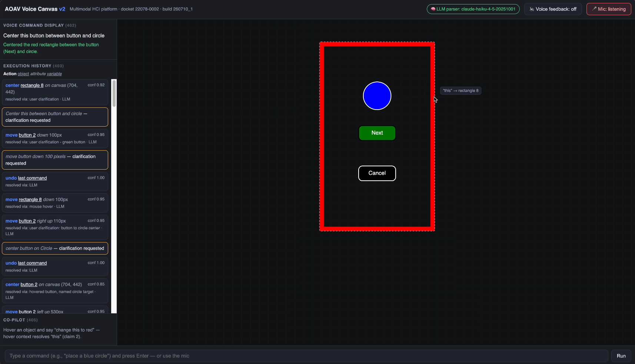Click the Co-Pilot hover hint text

tap(51, 333)
